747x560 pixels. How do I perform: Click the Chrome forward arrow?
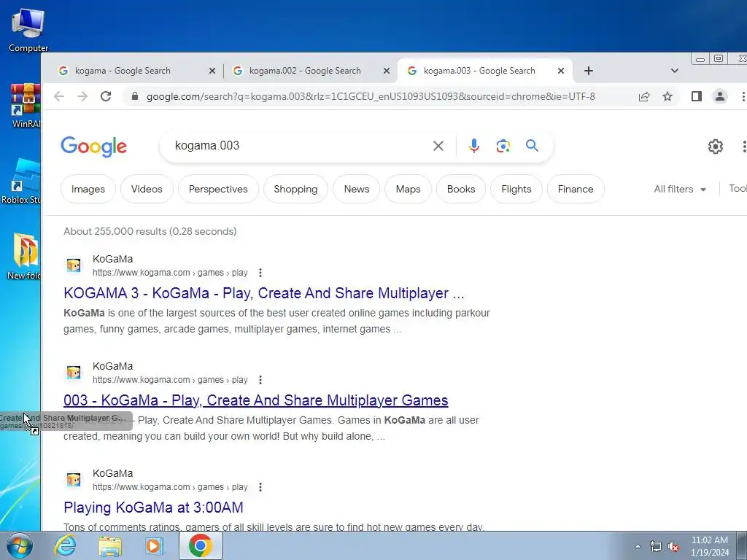click(x=82, y=97)
